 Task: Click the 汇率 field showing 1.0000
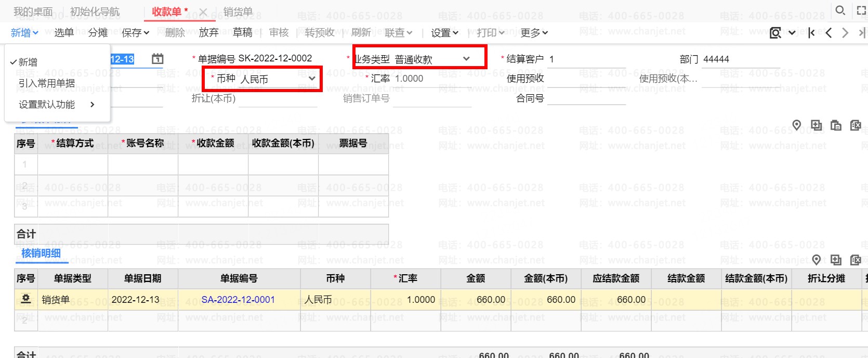point(432,79)
